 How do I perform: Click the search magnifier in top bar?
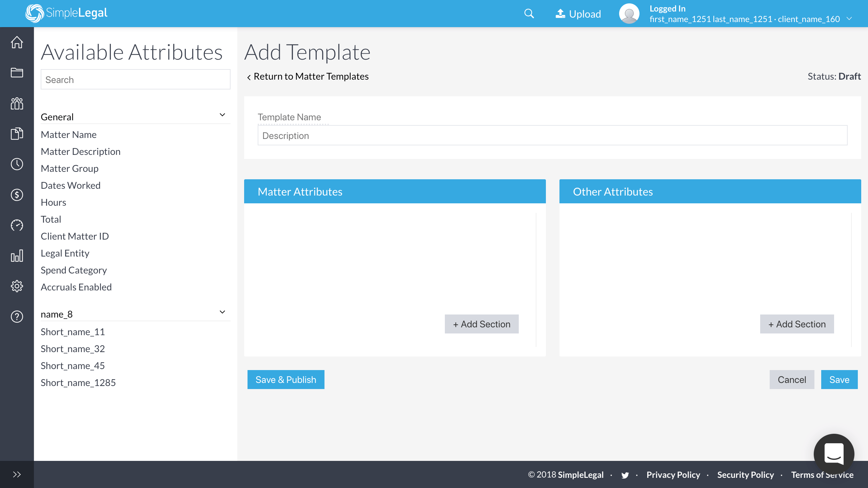tap(529, 14)
